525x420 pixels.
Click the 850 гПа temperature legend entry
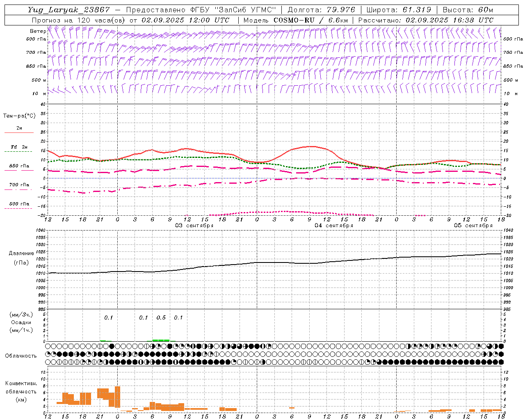(19, 166)
